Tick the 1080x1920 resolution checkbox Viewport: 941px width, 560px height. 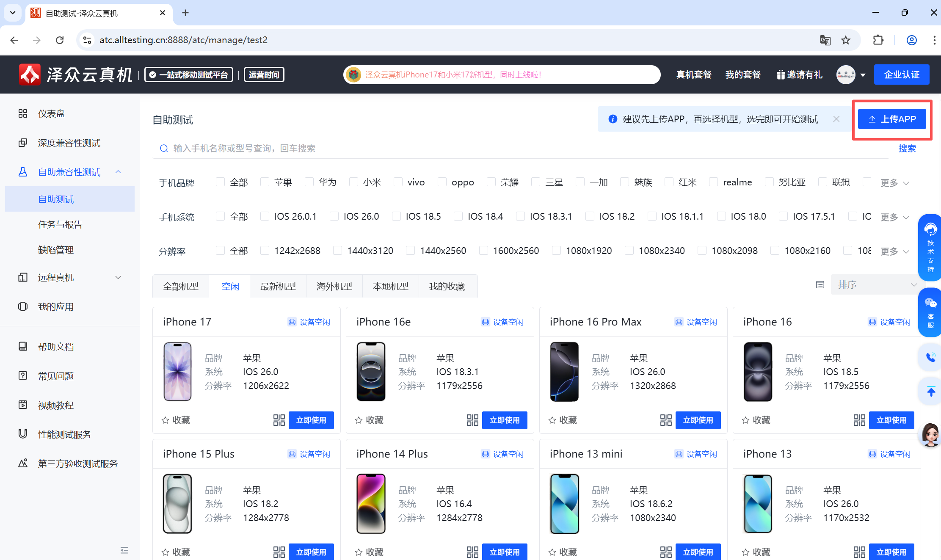tap(557, 251)
